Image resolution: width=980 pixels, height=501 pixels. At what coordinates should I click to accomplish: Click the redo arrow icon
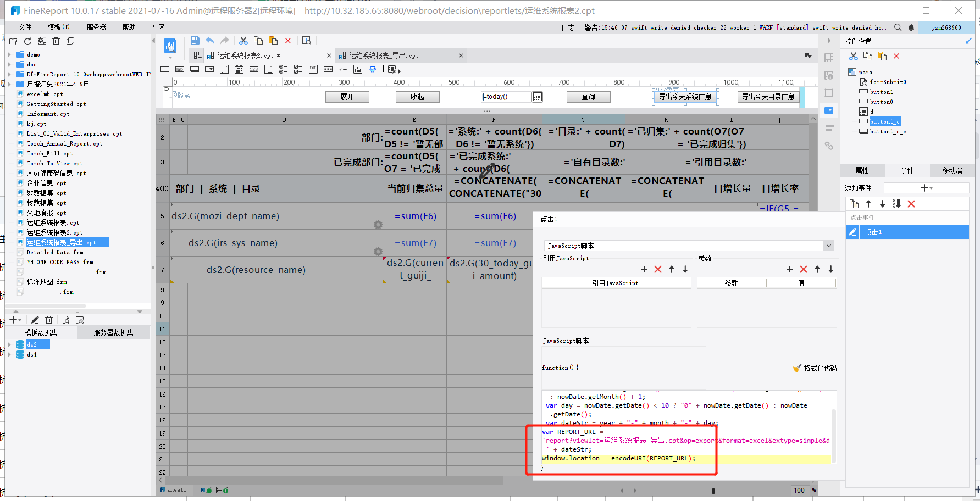(x=224, y=41)
